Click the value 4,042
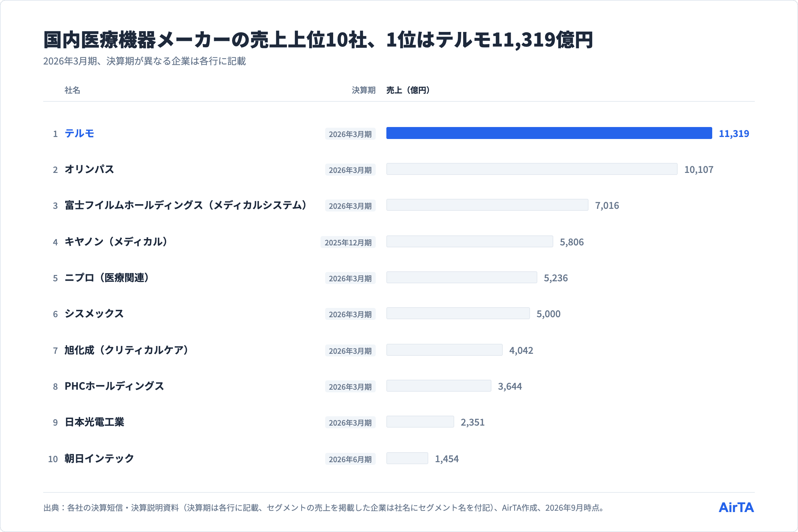The height and width of the screenshot is (532, 798). (x=521, y=350)
